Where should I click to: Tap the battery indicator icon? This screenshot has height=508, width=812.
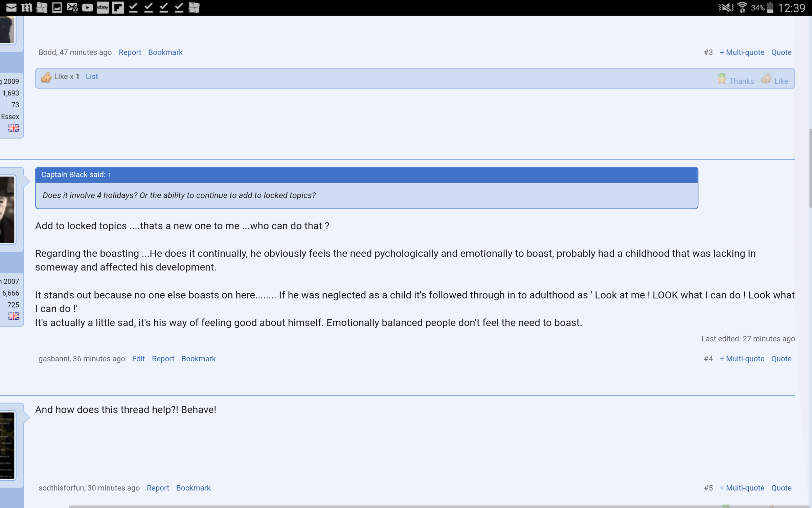click(x=770, y=7)
